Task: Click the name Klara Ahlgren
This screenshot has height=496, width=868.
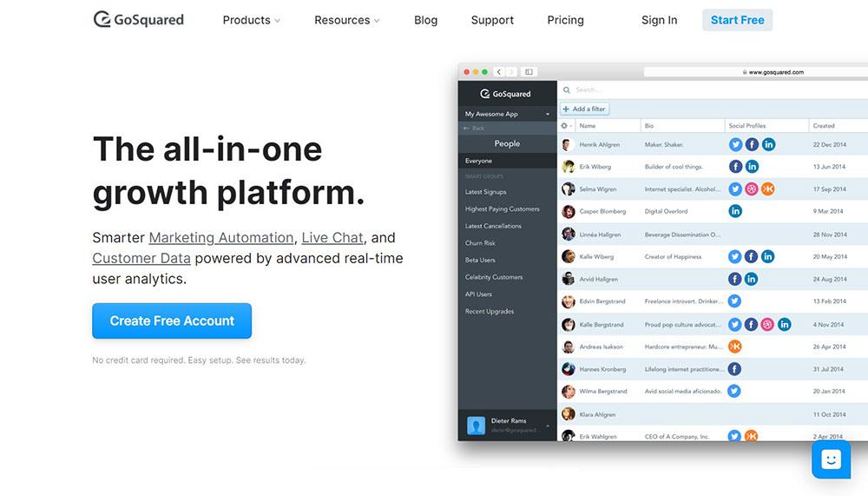Action: 597,414
